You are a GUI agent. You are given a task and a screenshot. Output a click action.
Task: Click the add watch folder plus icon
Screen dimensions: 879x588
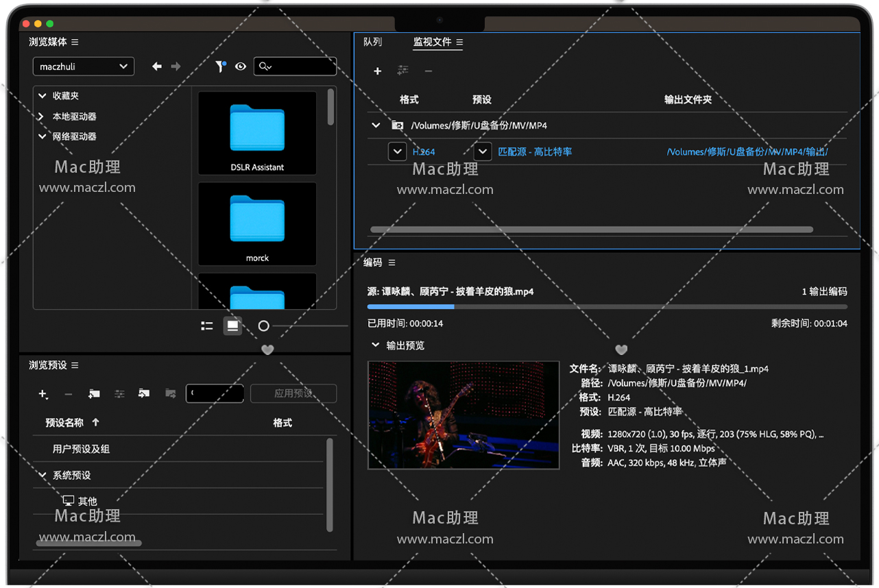[377, 71]
